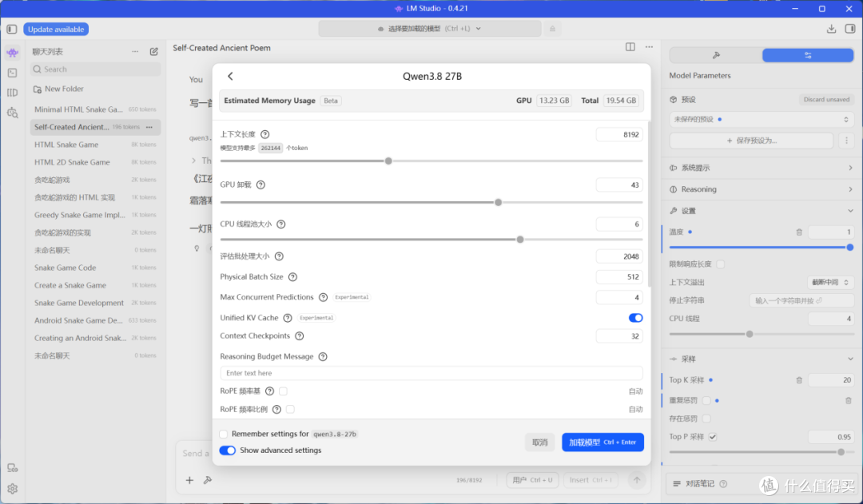The width and height of the screenshot is (863, 504).
Task: Show help for GPU offload setting
Action: [260, 185]
